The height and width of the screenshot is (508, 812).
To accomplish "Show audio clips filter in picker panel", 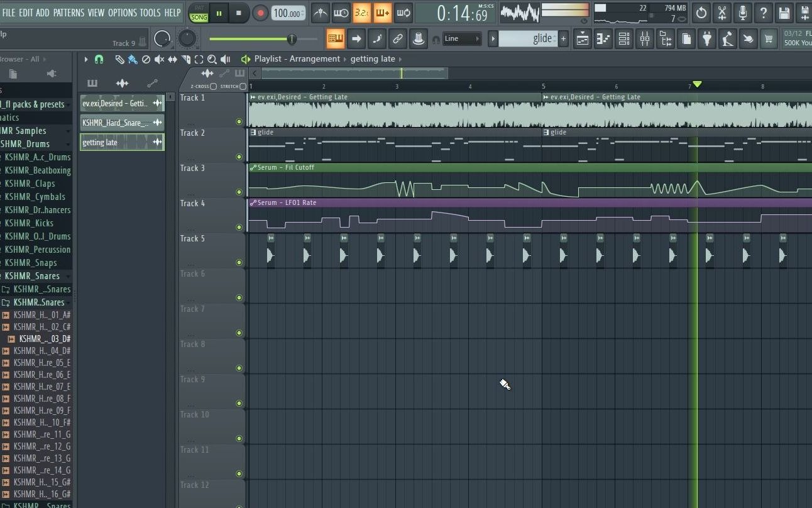I will coord(122,83).
